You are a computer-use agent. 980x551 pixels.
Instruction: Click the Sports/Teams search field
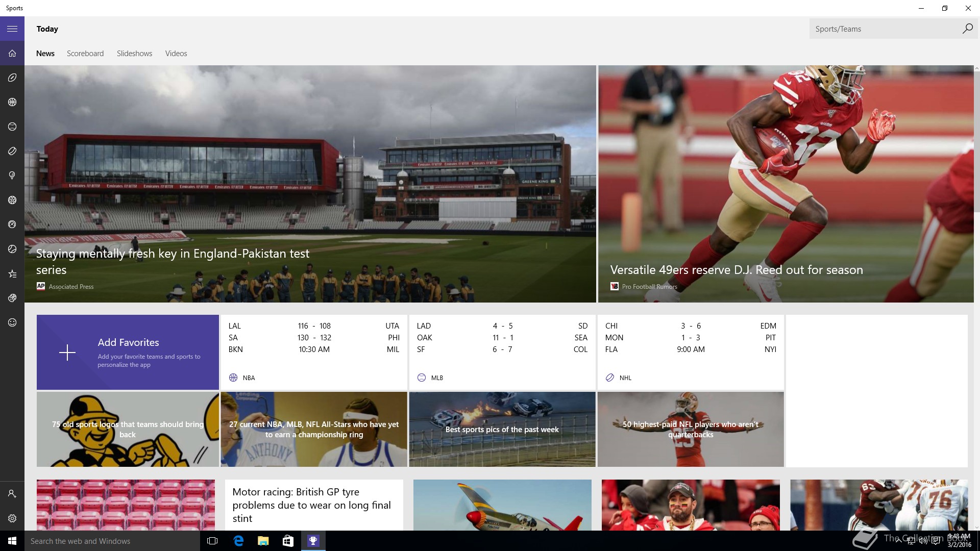(x=885, y=29)
